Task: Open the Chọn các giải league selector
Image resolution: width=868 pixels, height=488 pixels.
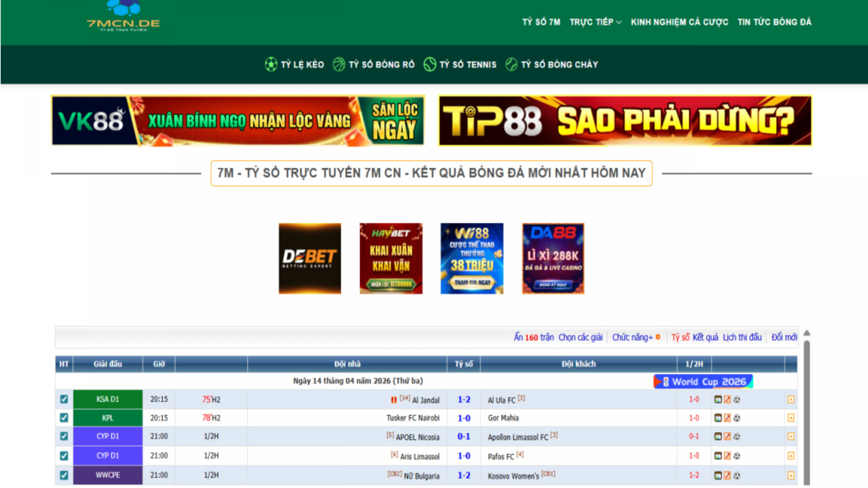Action: coord(580,338)
